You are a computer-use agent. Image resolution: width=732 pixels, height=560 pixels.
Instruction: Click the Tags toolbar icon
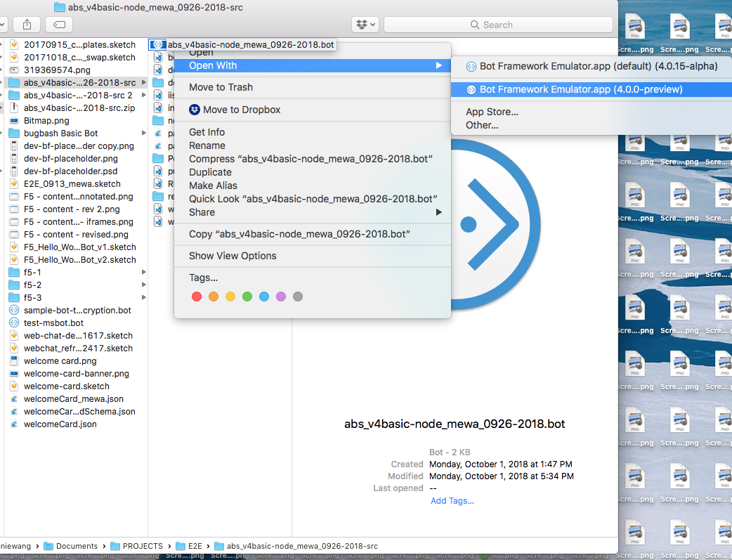click(x=58, y=25)
